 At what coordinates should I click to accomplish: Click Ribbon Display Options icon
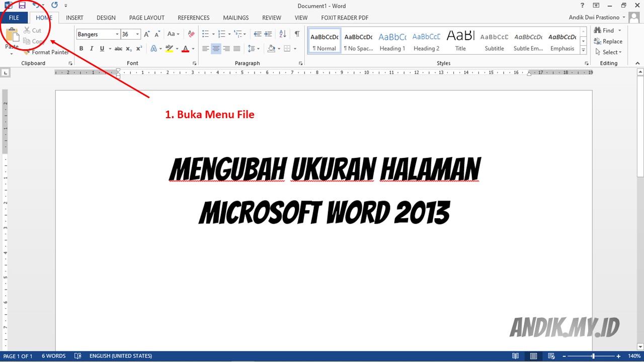[x=596, y=5]
